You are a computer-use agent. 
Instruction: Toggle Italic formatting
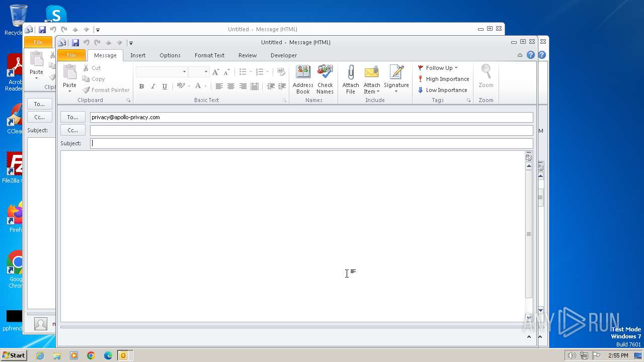(153, 86)
